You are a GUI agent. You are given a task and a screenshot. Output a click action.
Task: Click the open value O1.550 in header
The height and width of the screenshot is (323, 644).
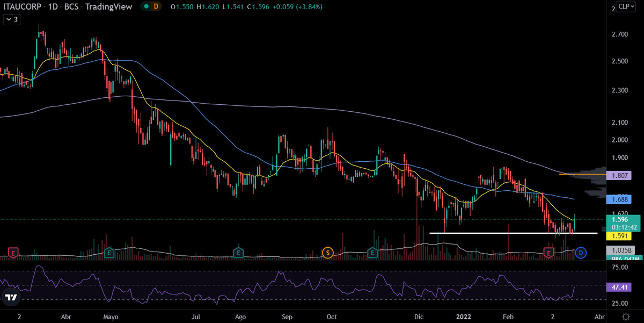181,7
